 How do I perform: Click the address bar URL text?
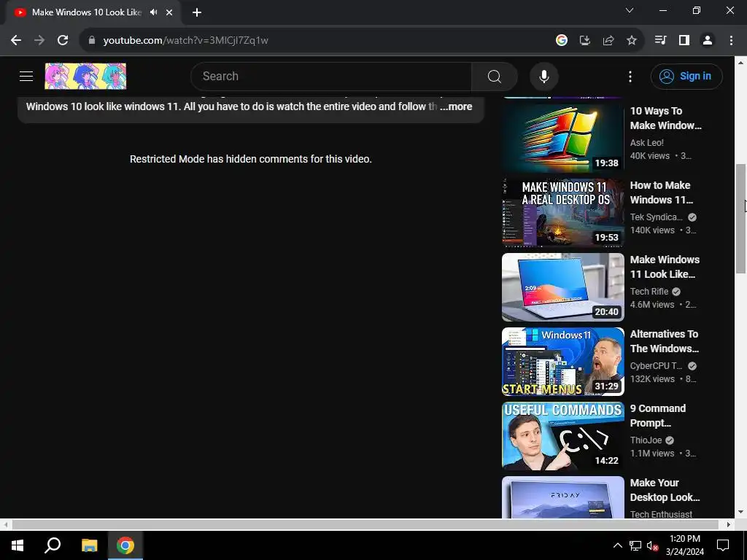[x=186, y=41]
